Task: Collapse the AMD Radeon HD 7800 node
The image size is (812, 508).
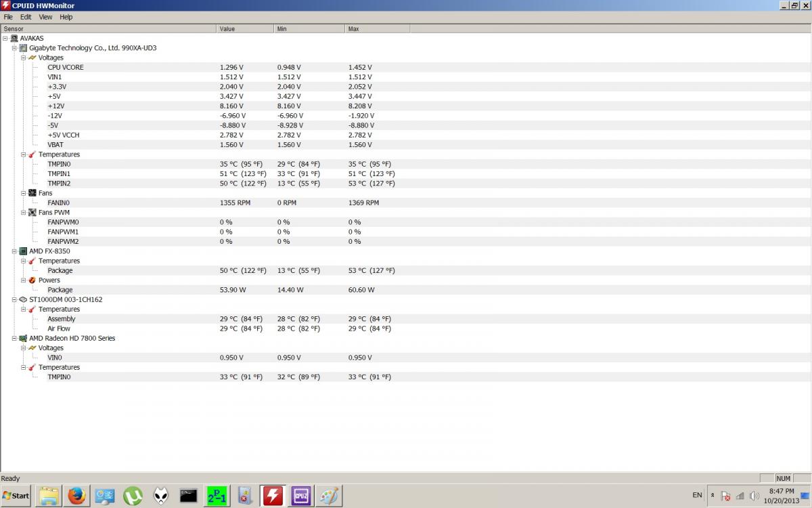Action: [x=14, y=338]
